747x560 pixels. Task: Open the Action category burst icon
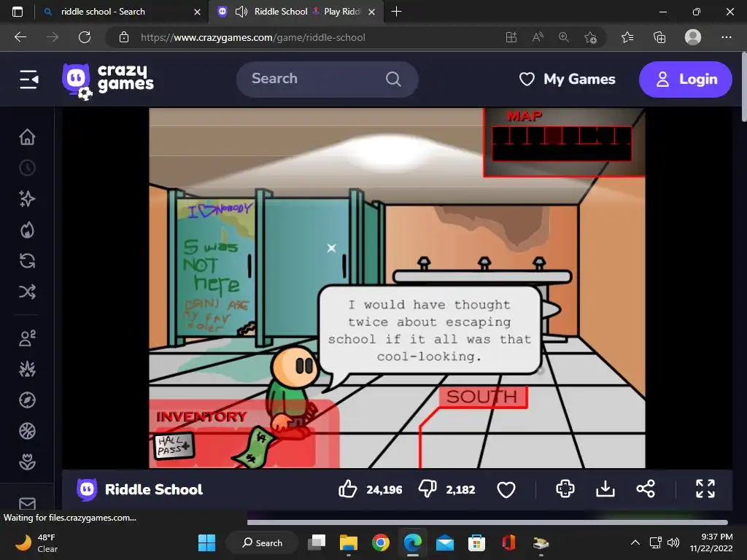(x=27, y=369)
